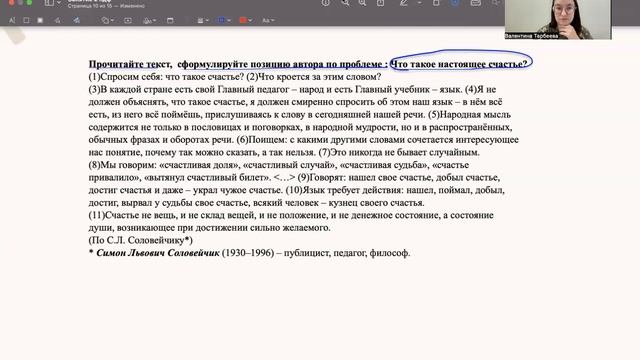640x360 pixels.
Task: Open the highlight color dropdown arrow
Action: (419, 2)
